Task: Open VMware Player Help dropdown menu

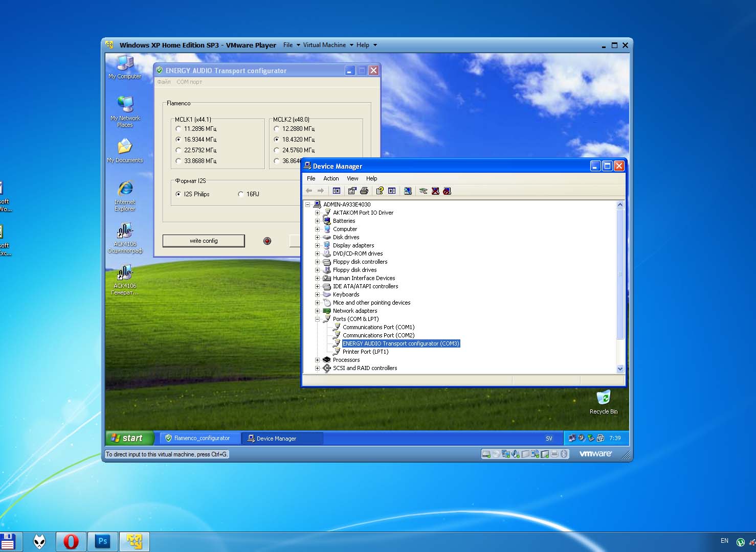Action: (366, 45)
